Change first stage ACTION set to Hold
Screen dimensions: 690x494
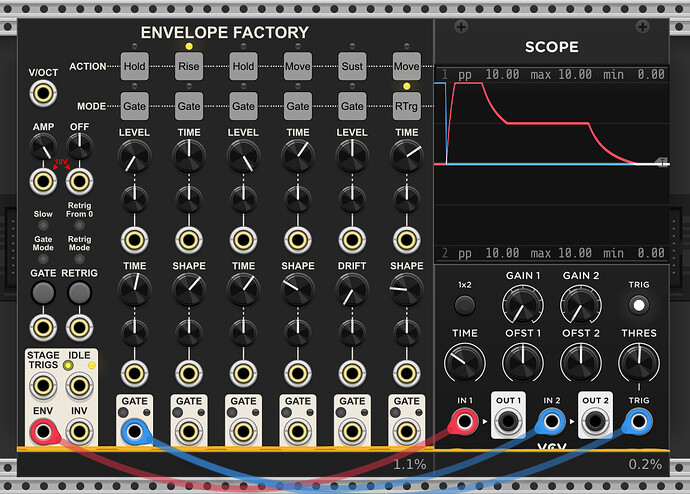(x=134, y=66)
